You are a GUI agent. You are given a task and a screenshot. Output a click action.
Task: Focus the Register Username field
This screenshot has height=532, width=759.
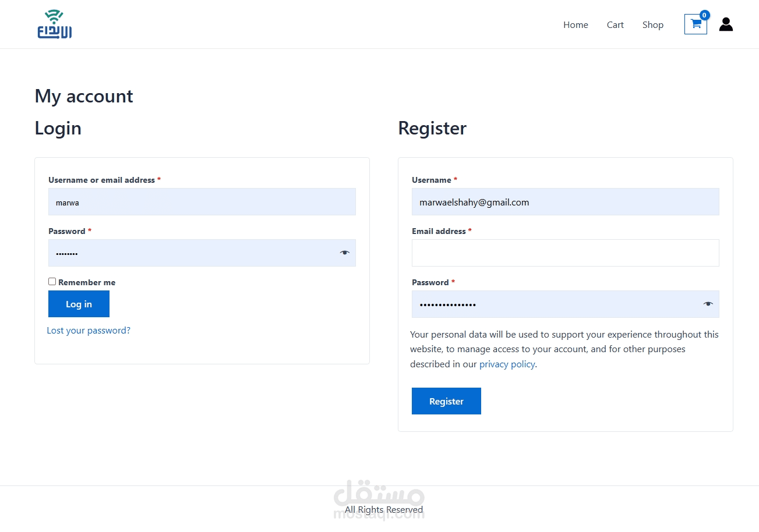pyautogui.click(x=565, y=202)
